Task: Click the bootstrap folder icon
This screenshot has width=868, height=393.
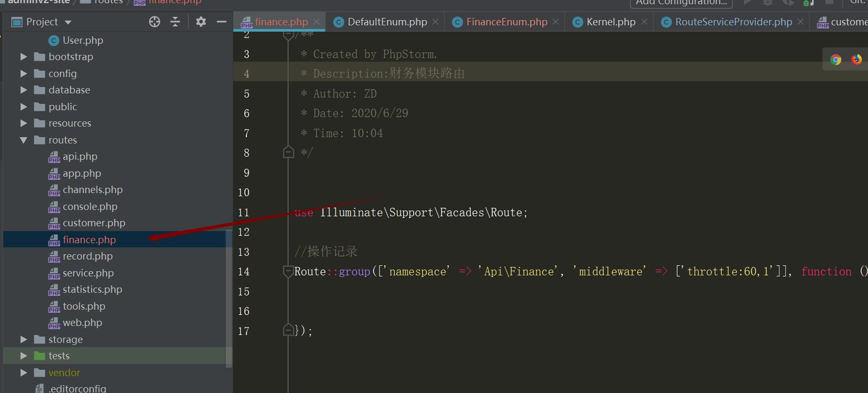Action: (40, 56)
